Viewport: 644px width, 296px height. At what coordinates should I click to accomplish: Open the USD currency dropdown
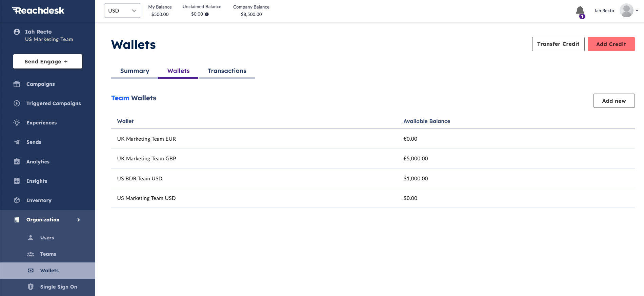pos(123,11)
